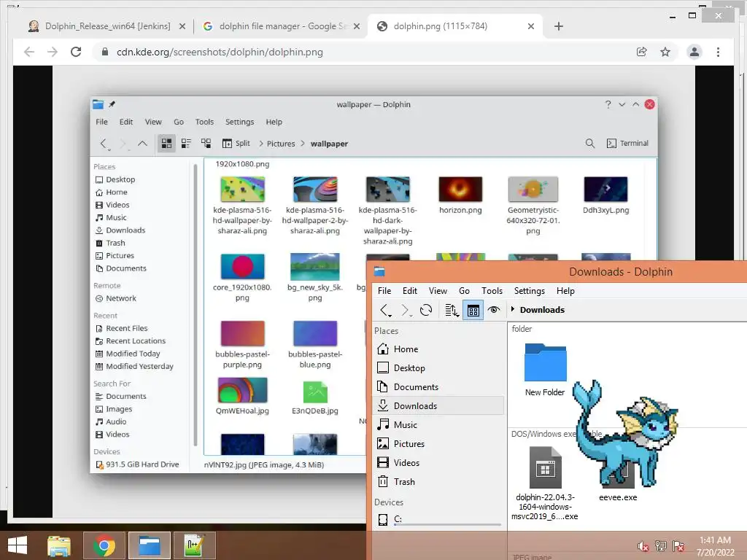Select the eevee.exe file

click(x=618, y=497)
